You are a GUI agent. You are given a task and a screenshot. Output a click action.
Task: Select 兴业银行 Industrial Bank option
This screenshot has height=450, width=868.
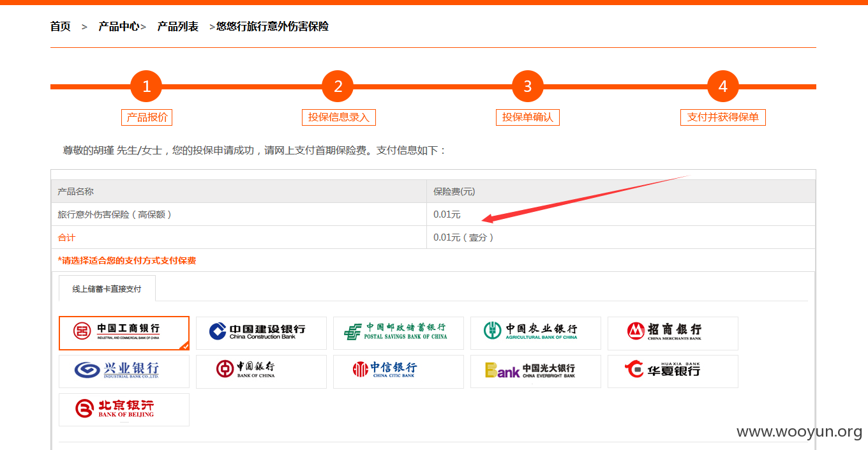click(x=124, y=371)
